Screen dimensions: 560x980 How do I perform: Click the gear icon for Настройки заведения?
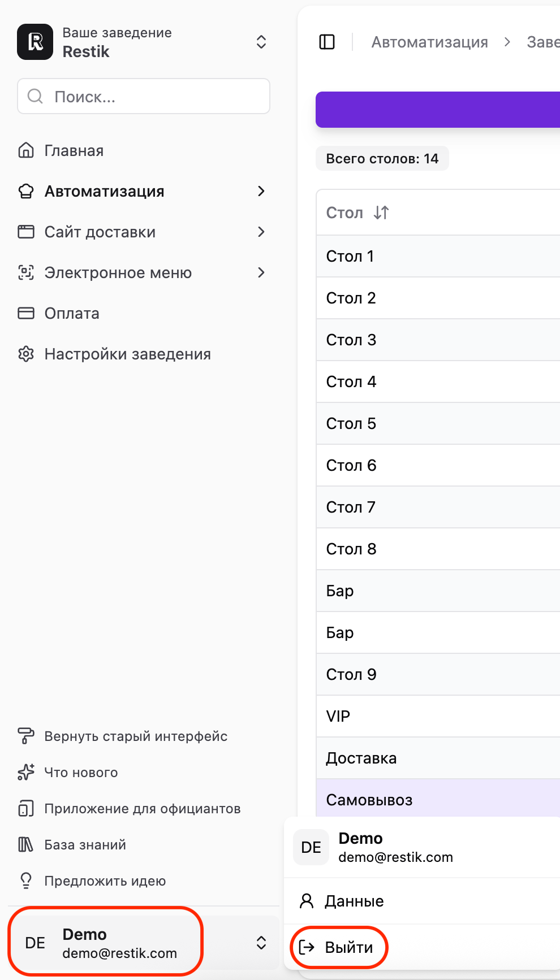(26, 354)
